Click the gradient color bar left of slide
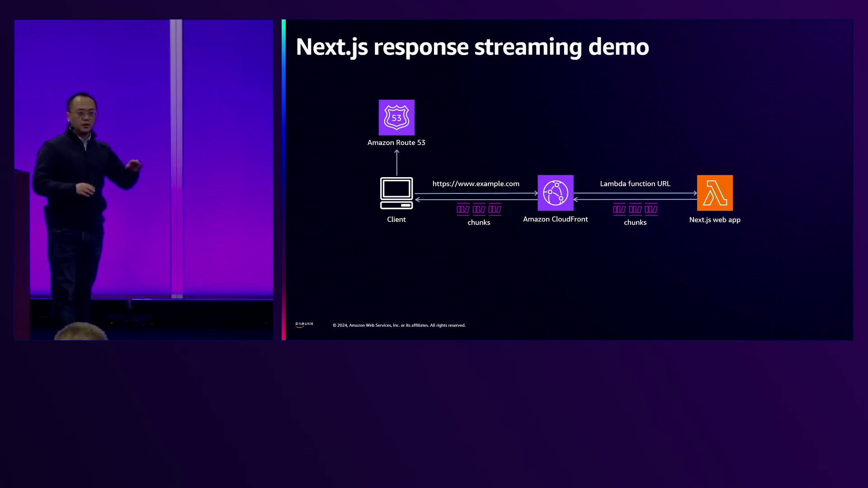Image resolution: width=868 pixels, height=488 pixels. click(x=283, y=179)
